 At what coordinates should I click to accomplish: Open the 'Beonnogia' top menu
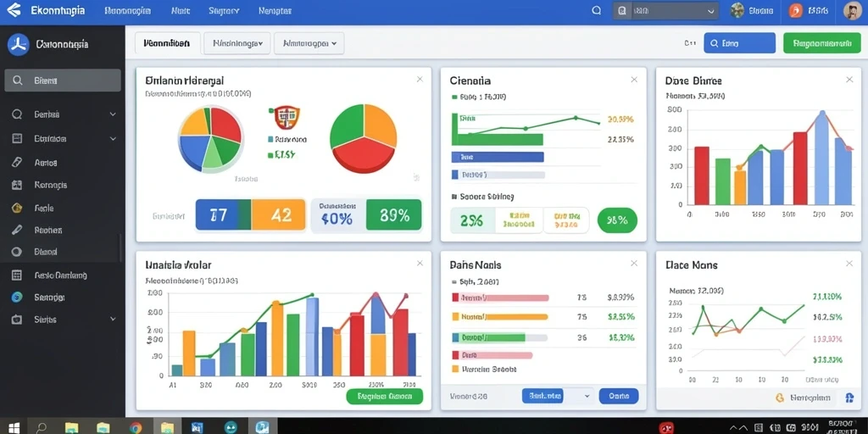pos(127,10)
